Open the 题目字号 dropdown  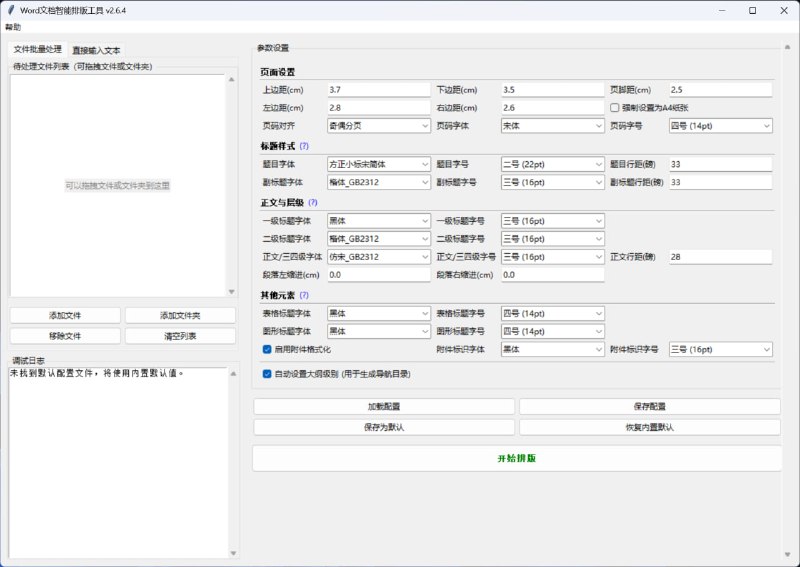[x=553, y=164]
